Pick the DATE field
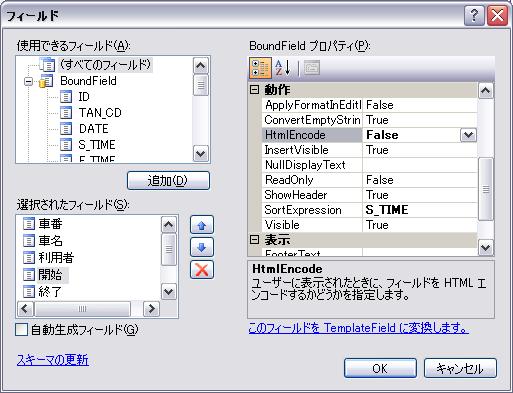513x393 pixels. [94, 129]
